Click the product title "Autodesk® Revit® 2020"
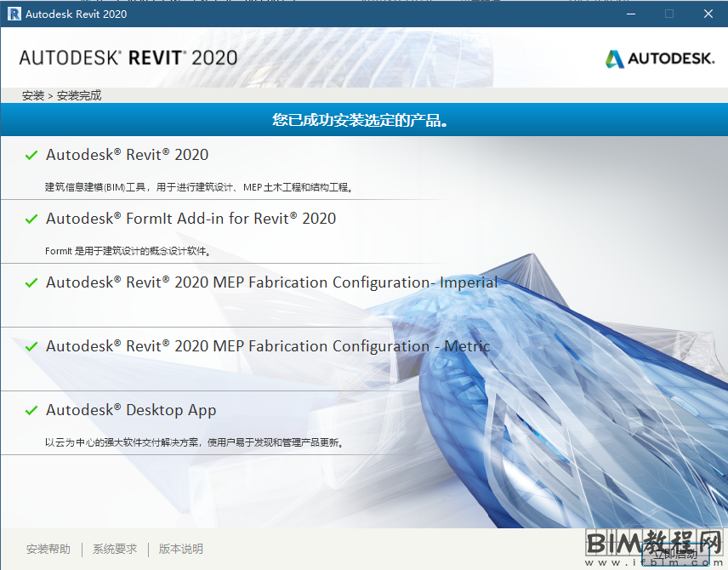This screenshot has height=570, width=728. (x=128, y=155)
